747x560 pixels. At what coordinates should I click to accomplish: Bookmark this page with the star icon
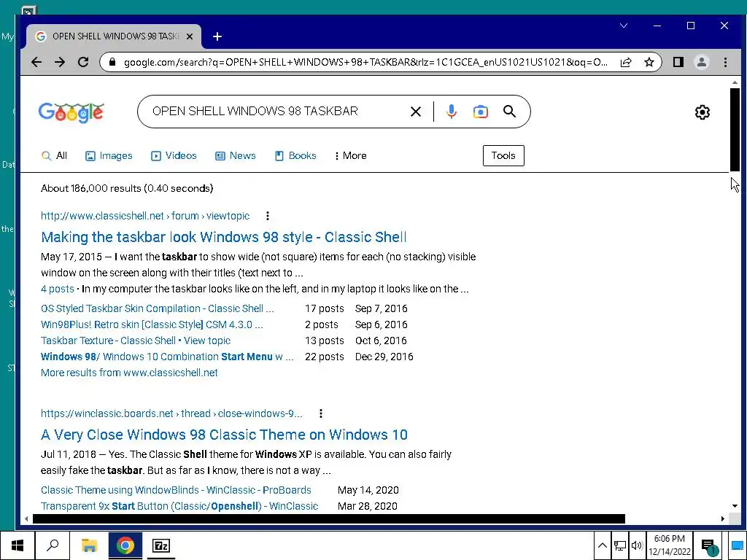[649, 62]
